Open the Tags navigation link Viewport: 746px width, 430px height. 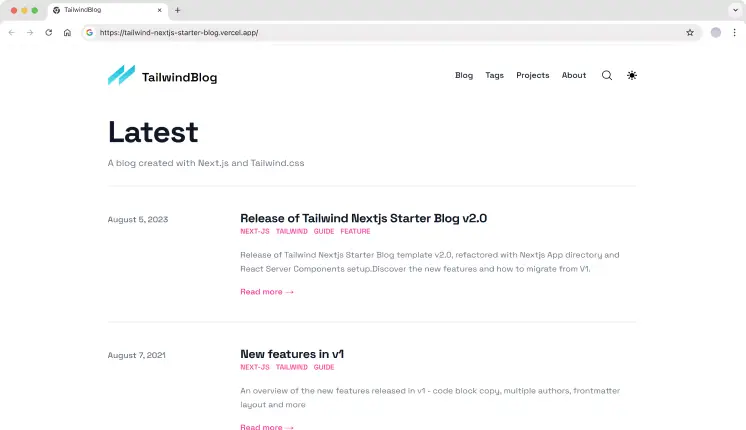click(494, 75)
